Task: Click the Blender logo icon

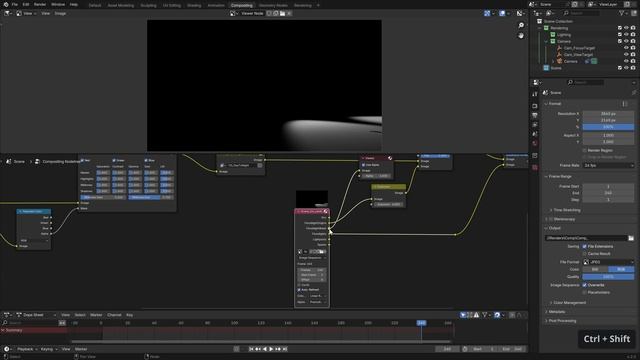Action: [5, 4]
